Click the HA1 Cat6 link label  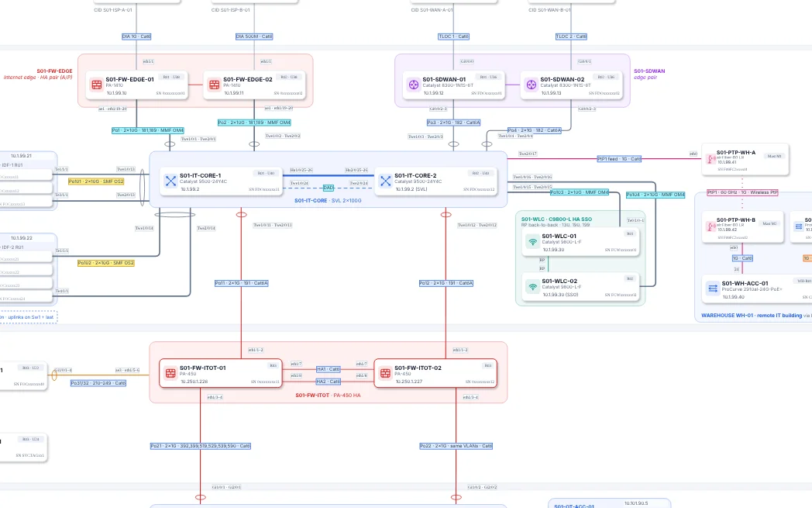tap(329, 369)
